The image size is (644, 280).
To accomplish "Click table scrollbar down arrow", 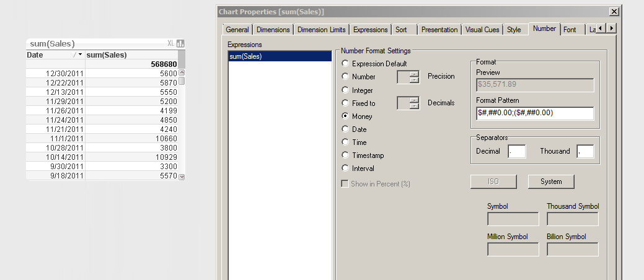I will coord(182,177).
